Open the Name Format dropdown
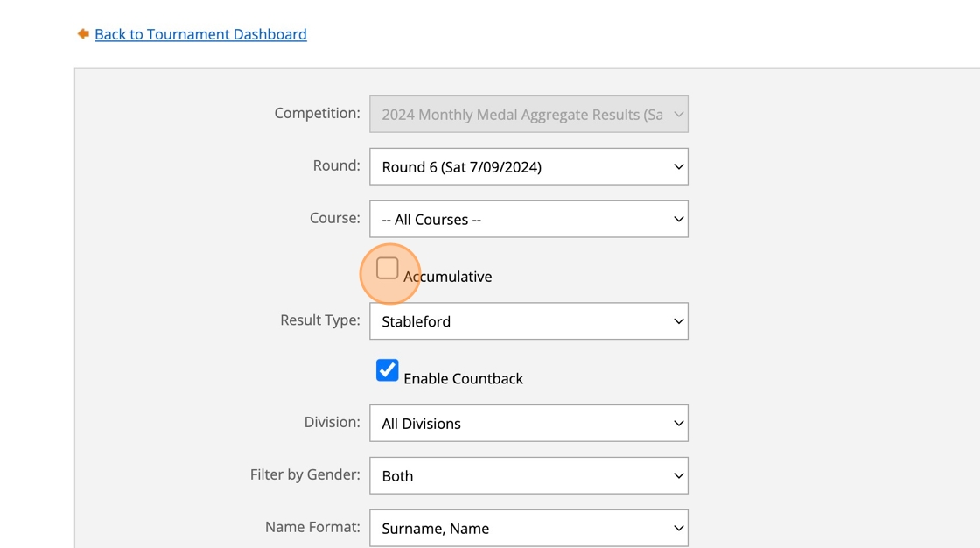980x548 pixels. [x=528, y=528]
